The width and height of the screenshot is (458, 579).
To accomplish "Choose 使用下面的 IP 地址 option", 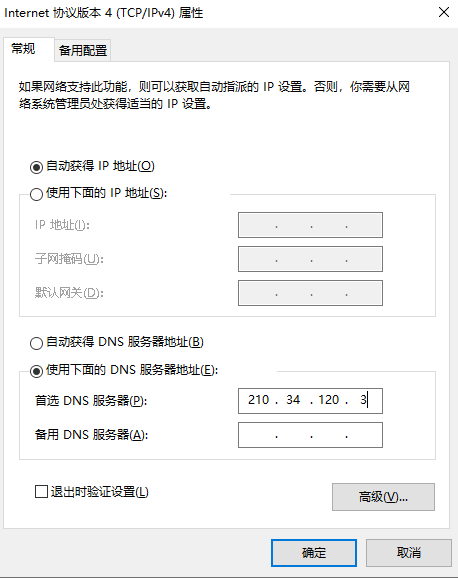I will [x=36, y=194].
